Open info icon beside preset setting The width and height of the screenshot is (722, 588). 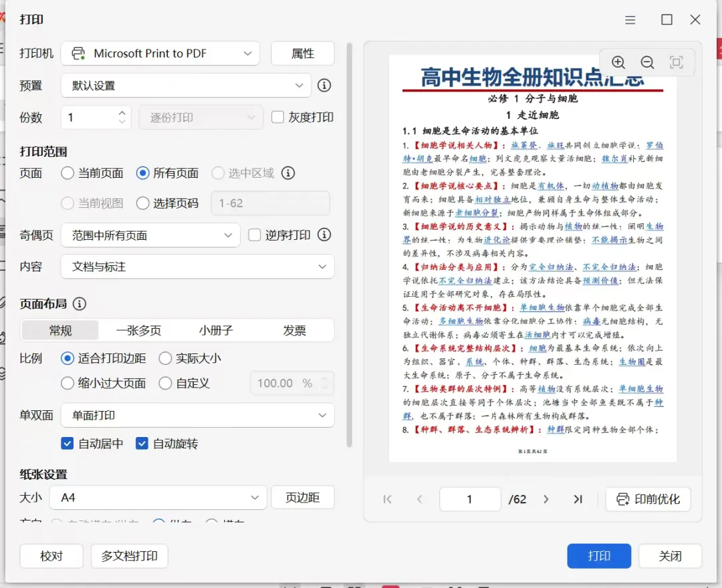click(x=324, y=85)
